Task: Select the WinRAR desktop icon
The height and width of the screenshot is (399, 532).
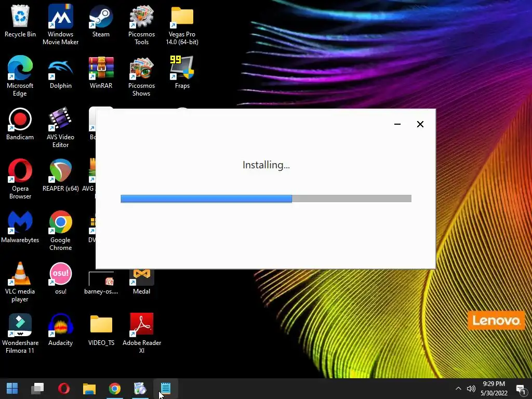Action: 101,73
